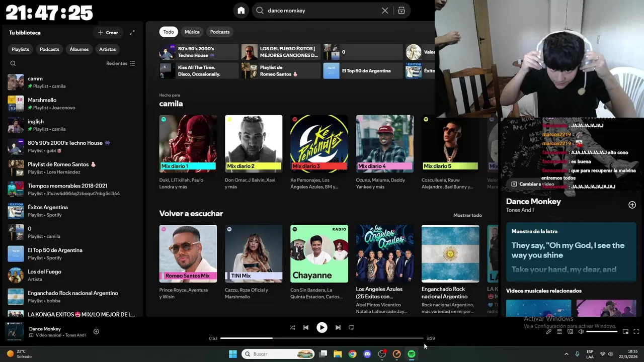Open El Top 50 de Argentina shortcut tile

[x=363, y=71]
